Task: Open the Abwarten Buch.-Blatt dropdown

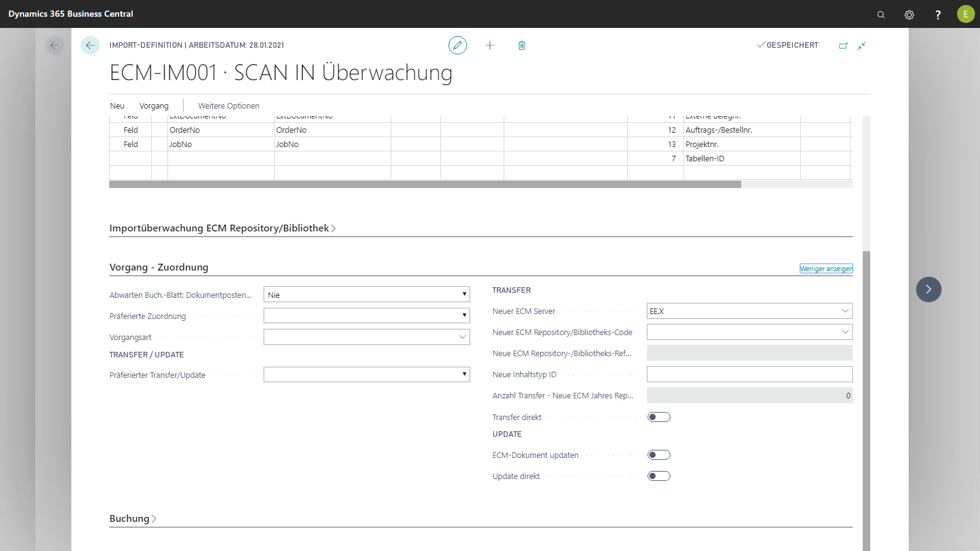Action: 367,295
